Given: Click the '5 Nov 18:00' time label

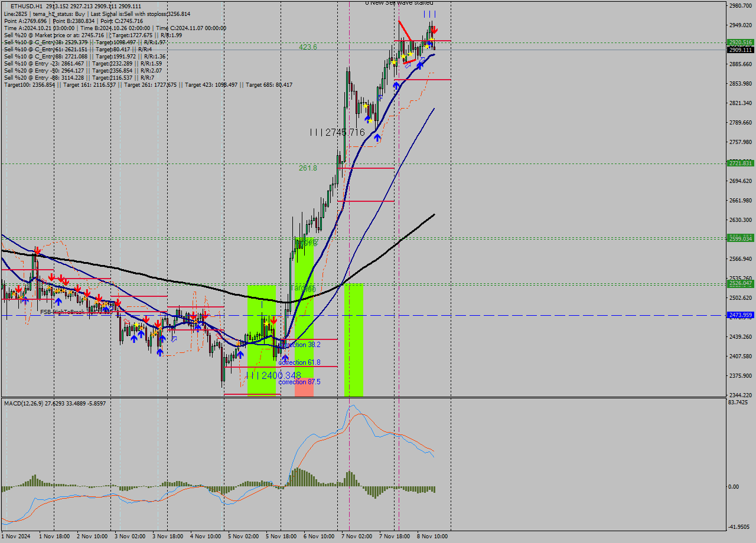Looking at the screenshot, I should point(281,537).
